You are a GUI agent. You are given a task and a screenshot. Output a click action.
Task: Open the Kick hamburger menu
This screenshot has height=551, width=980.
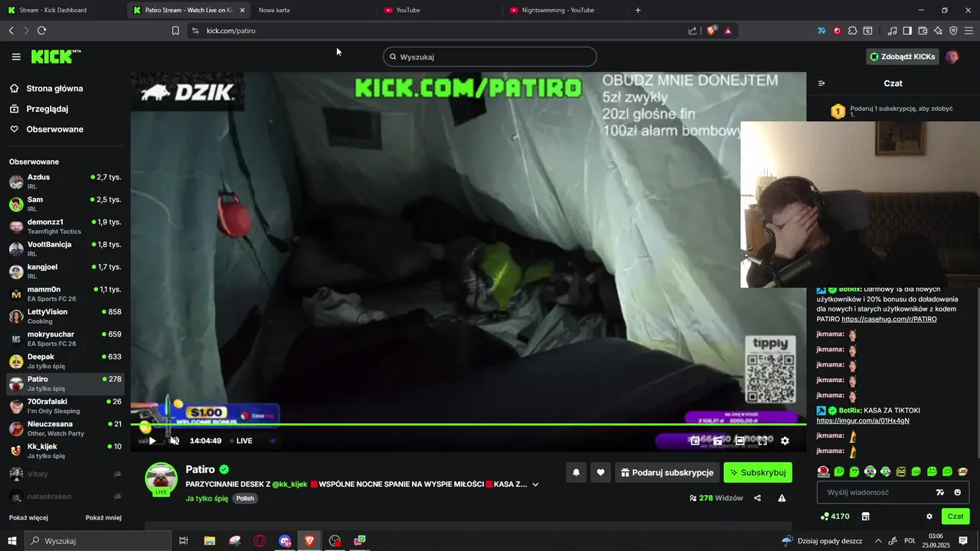point(16,57)
